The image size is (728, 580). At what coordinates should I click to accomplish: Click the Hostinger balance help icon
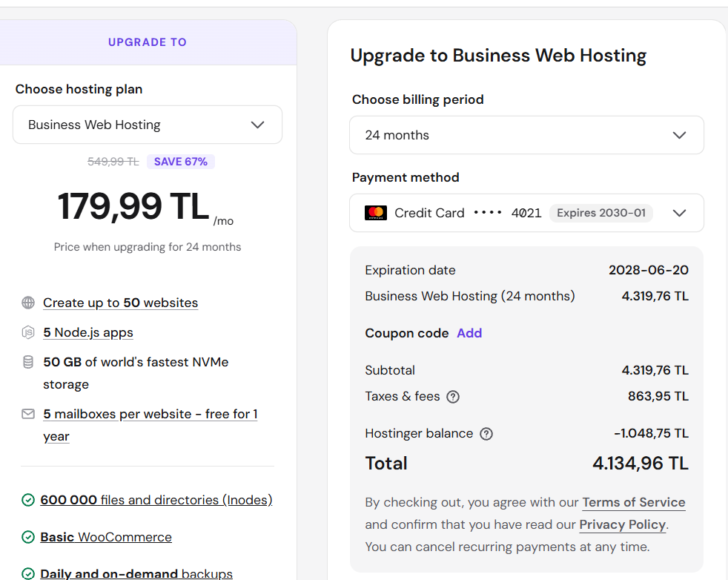(x=486, y=434)
